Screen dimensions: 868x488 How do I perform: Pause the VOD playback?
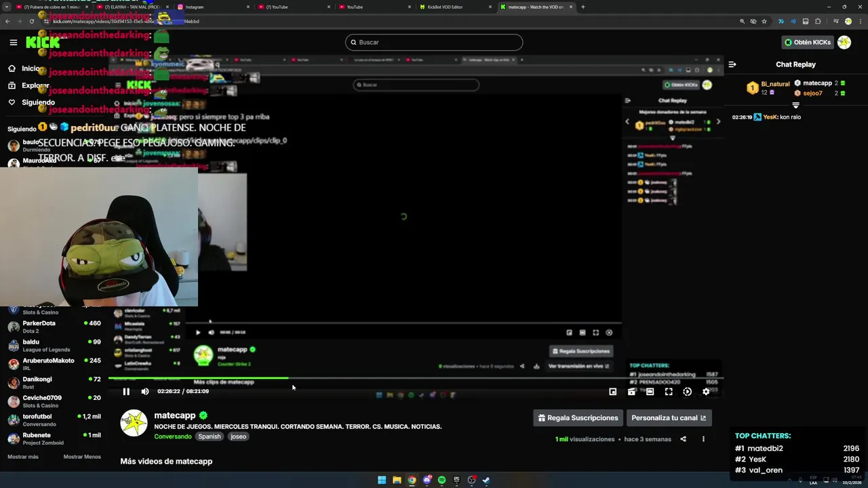pyautogui.click(x=126, y=391)
